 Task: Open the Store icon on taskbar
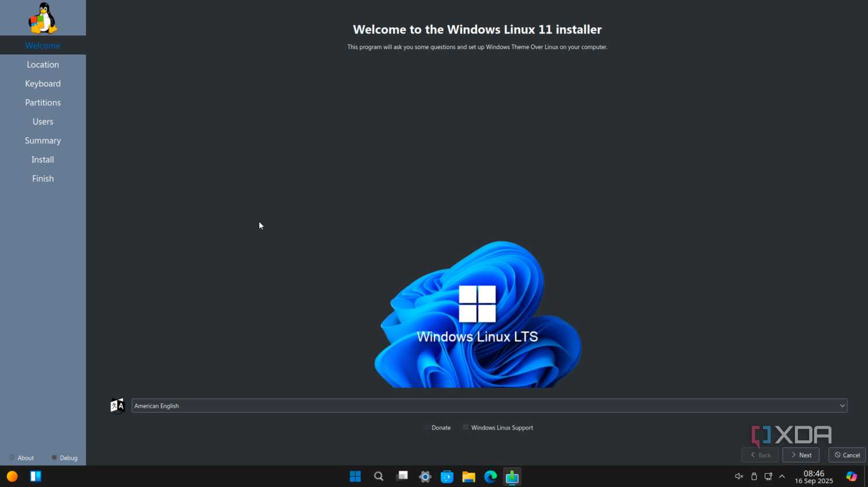(x=447, y=477)
